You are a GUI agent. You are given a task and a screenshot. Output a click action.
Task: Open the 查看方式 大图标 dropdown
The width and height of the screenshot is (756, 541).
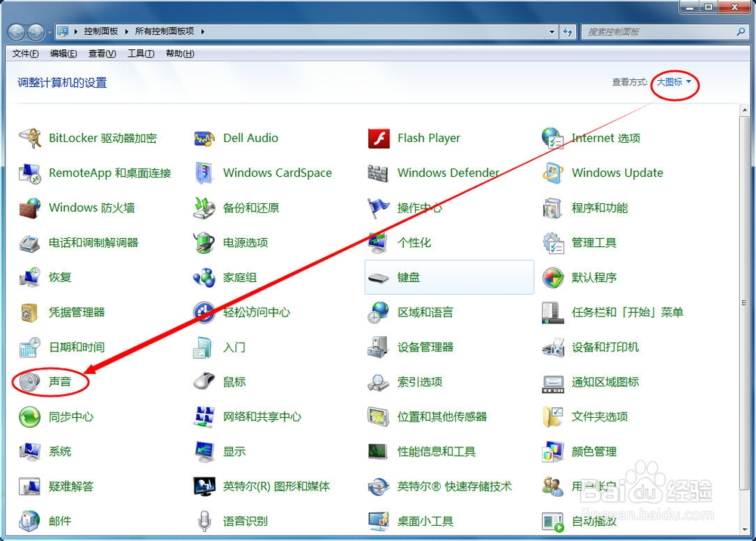(x=674, y=82)
